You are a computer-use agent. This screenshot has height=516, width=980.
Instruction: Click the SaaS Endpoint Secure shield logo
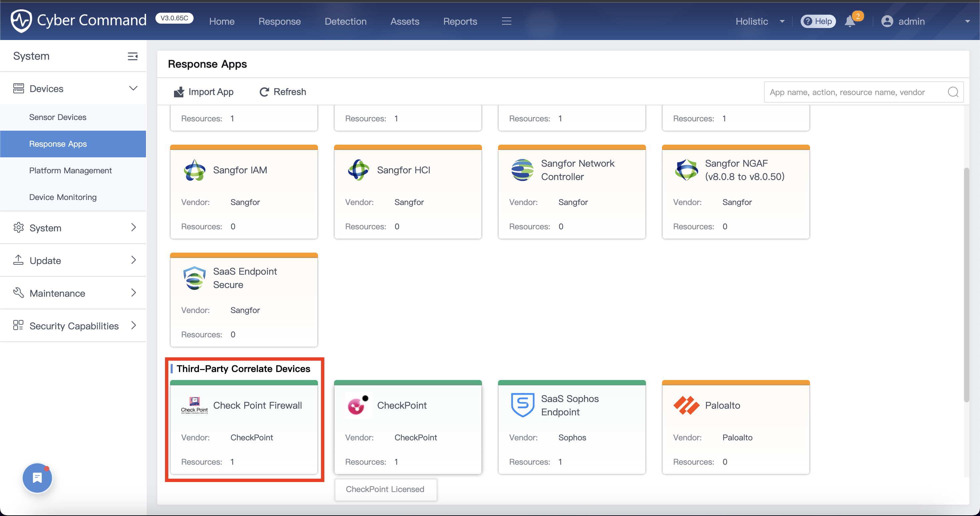pyautogui.click(x=194, y=278)
